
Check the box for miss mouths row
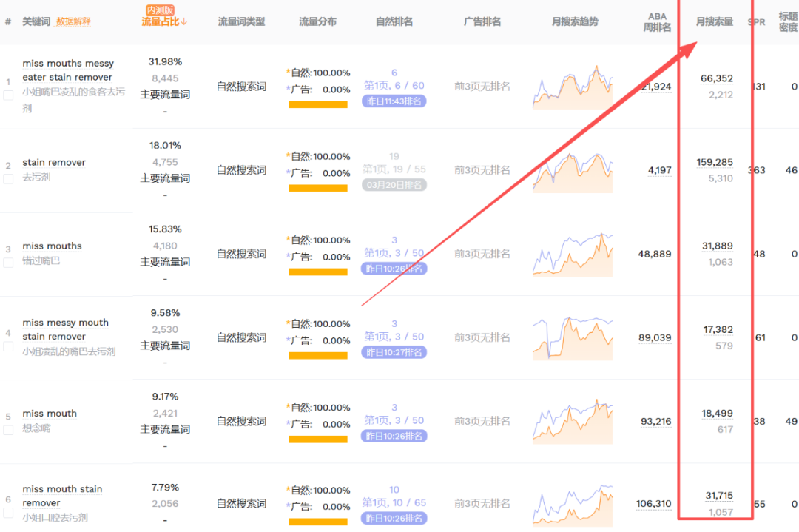[8, 263]
